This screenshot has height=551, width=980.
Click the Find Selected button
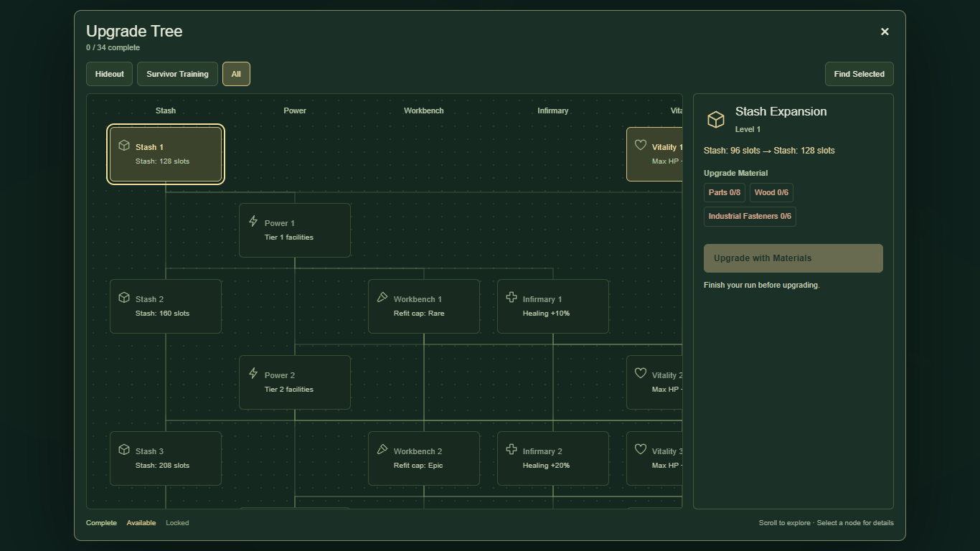click(x=859, y=74)
